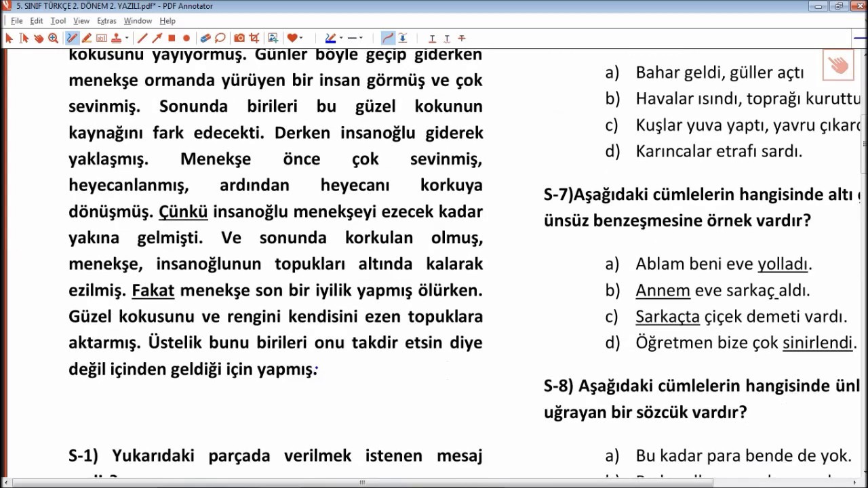The image size is (868, 488).
Task: Click the Favorites heart icon
Action: (x=292, y=39)
